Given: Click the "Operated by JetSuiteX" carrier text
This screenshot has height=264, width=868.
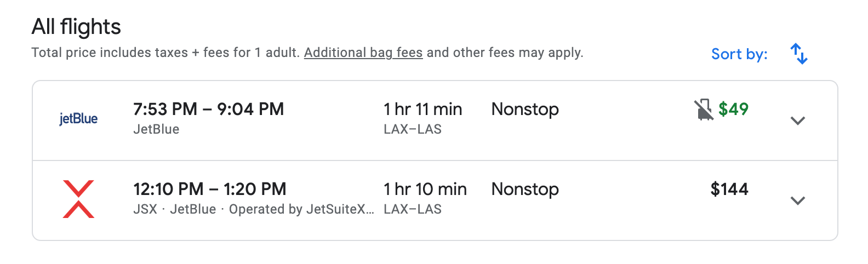Looking at the screenshot, I should (301, 210).
